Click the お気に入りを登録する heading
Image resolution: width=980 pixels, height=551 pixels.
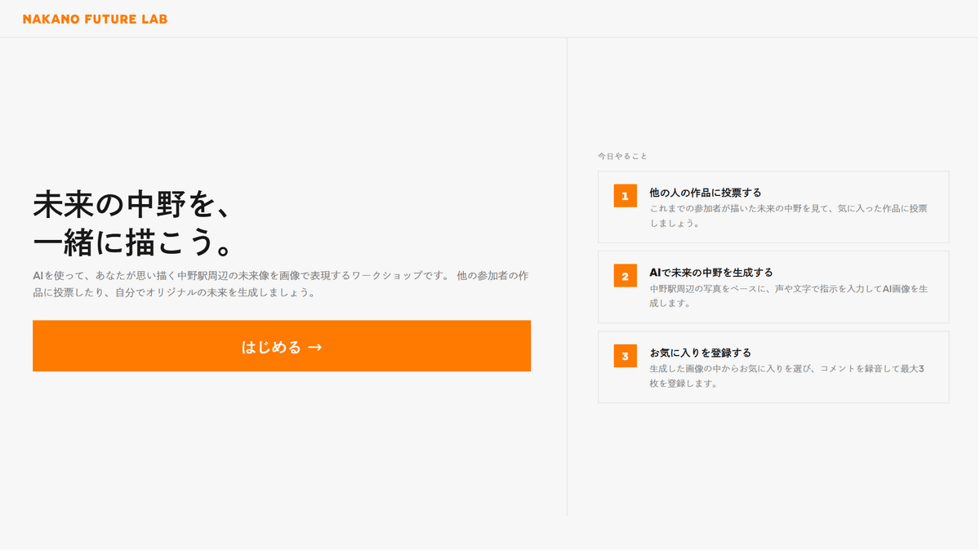[700, 353]
